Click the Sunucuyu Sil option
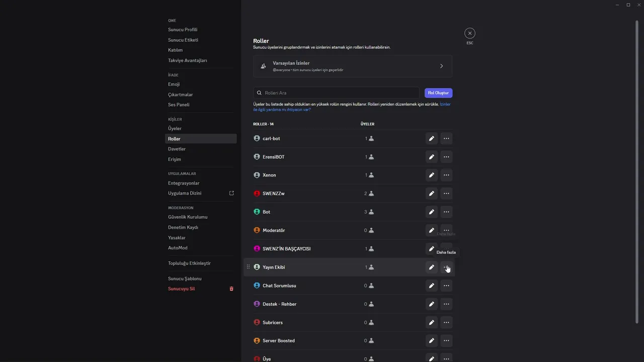Screen dimensions: 644x362 pos(201,289)
